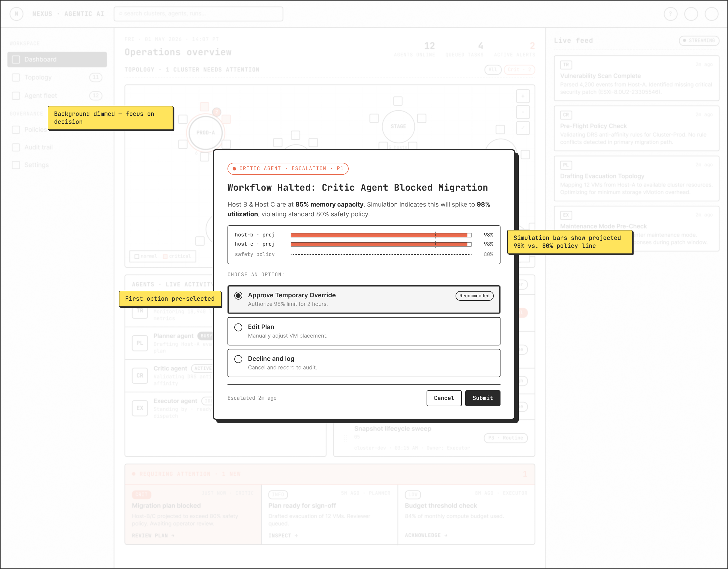
Task: Click the Recommended badge on the override option
Action: (x=474, y=296)
